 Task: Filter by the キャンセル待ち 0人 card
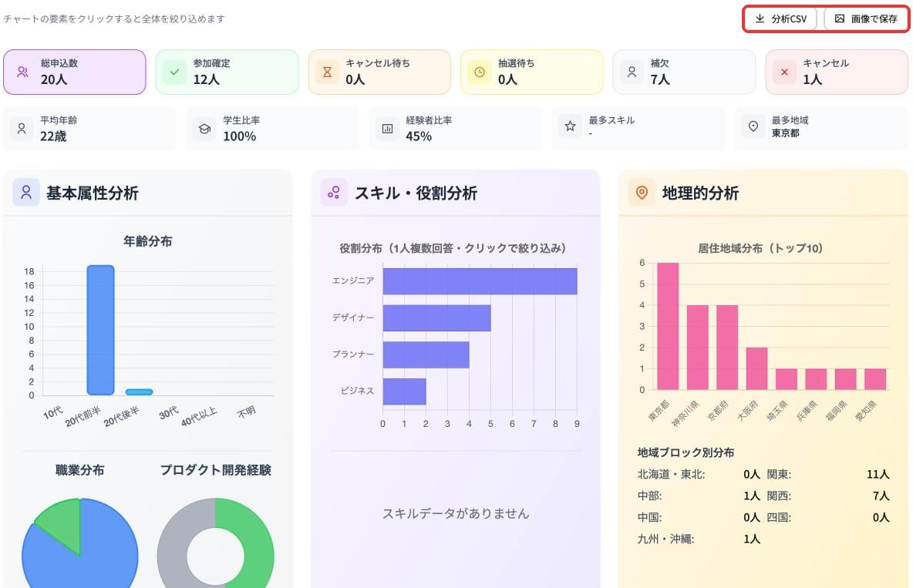click(x=379, y=72)
